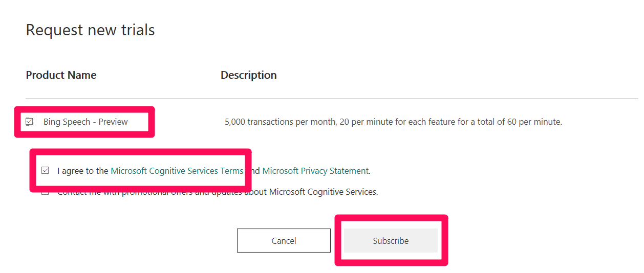Click the Cancel button
Image resolution: width=644 pixels, height=273 pixels.
click(284, 241)
